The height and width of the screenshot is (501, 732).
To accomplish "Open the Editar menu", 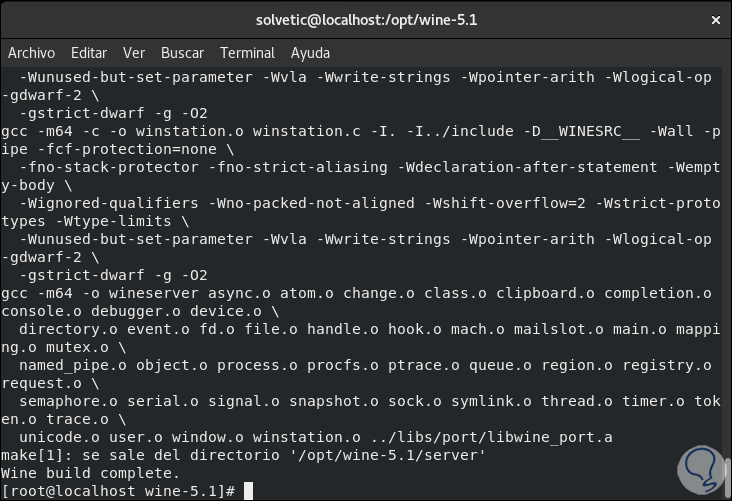I will 89,53.
